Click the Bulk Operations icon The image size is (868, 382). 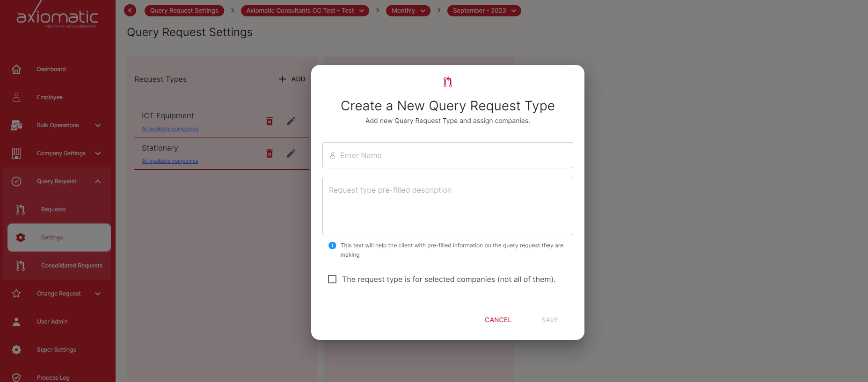tap(16, 125)
